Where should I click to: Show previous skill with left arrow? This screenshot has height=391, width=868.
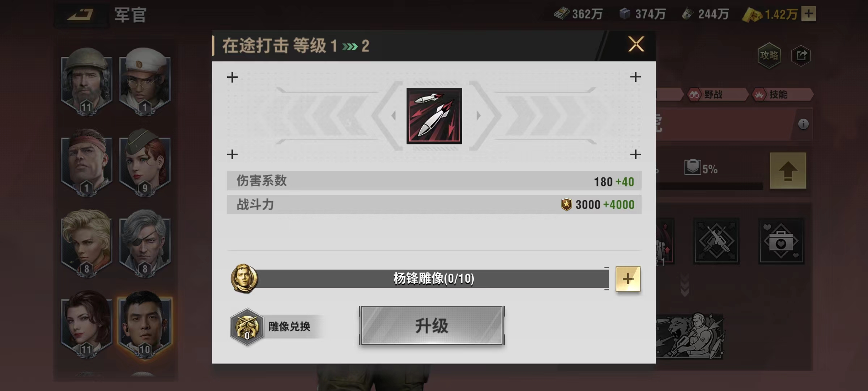[x=393, y=115]
